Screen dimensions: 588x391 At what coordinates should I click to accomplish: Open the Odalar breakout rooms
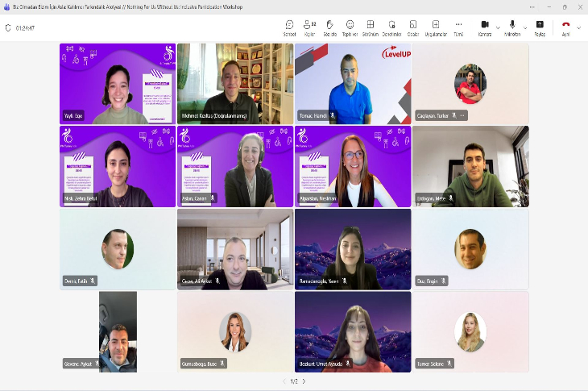[x=412, y=27]
